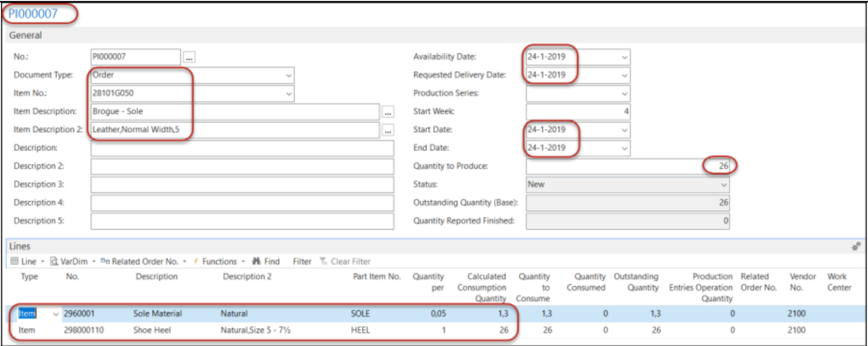The width and height of the screenshot is (868, 346).
Task: Click the PI000007 page title
Action: click(33, 14)
